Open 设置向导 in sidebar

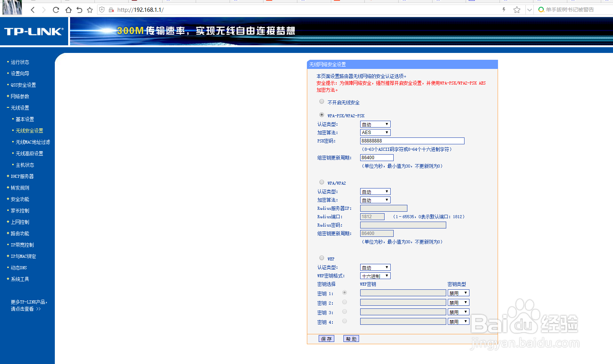click(20, 73)
